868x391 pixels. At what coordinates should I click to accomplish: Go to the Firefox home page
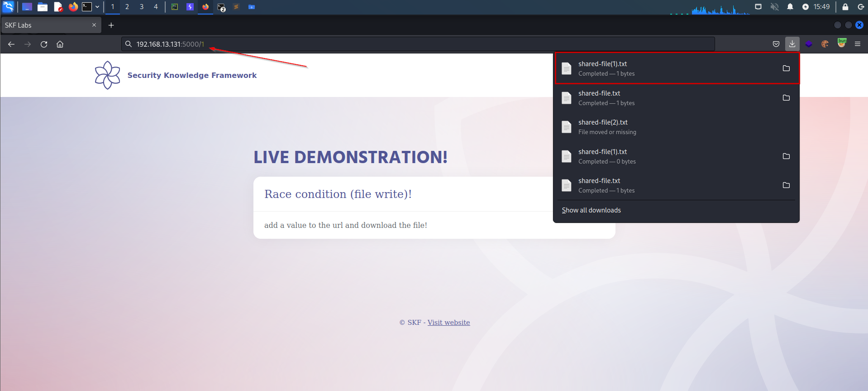(x=60, y=44)
